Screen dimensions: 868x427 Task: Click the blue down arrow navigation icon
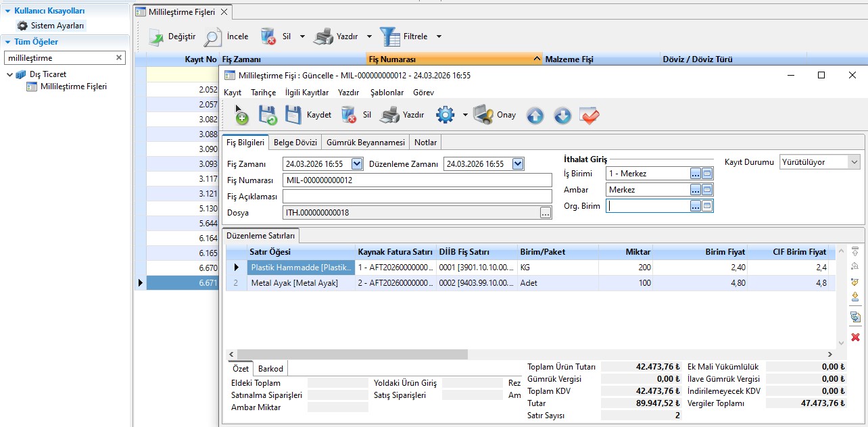[562, 116]
